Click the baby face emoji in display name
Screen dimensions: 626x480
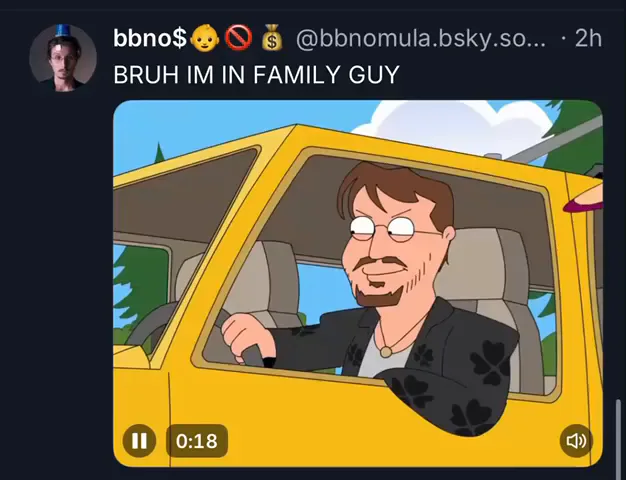pyautogui.click(x=205, y=39)
